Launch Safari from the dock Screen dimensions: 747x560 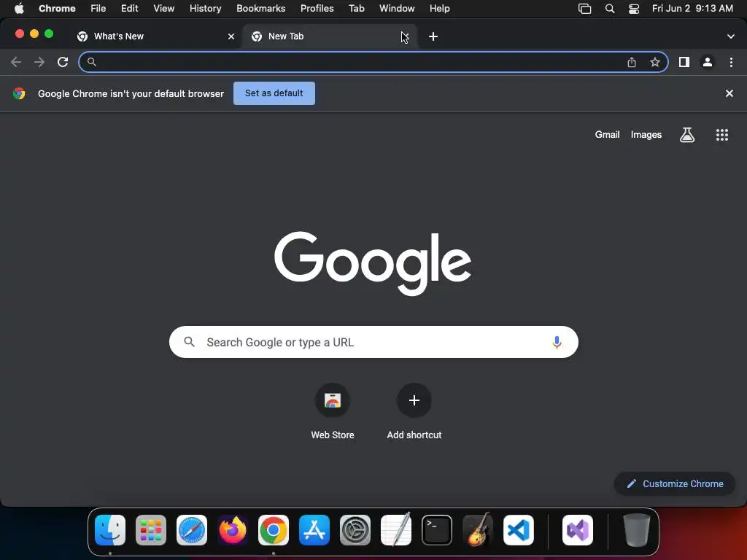click(192, 530)
